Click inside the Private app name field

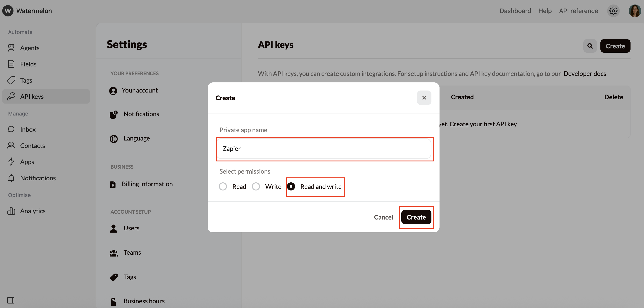click(324, 149)
